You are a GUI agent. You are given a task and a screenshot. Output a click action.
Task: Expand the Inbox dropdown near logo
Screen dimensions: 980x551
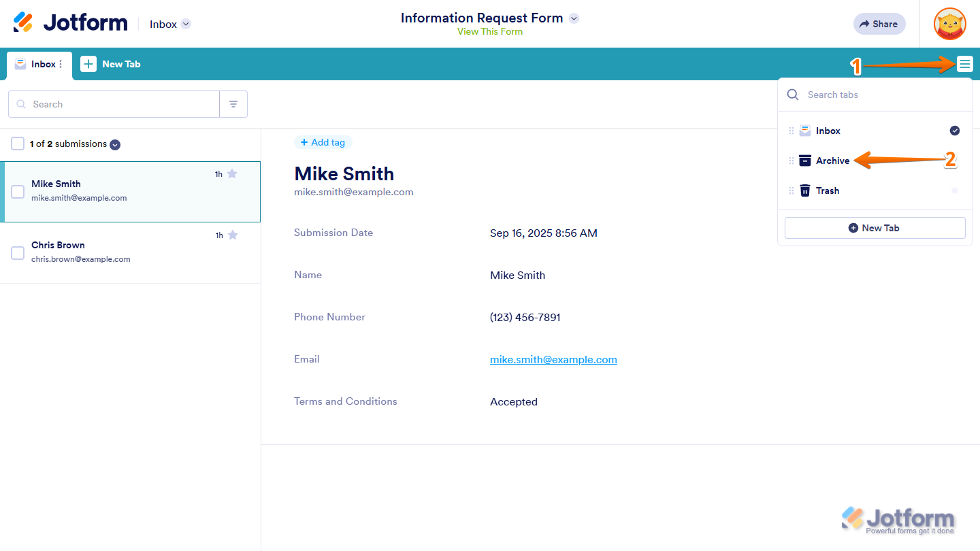tap(186, 24)
